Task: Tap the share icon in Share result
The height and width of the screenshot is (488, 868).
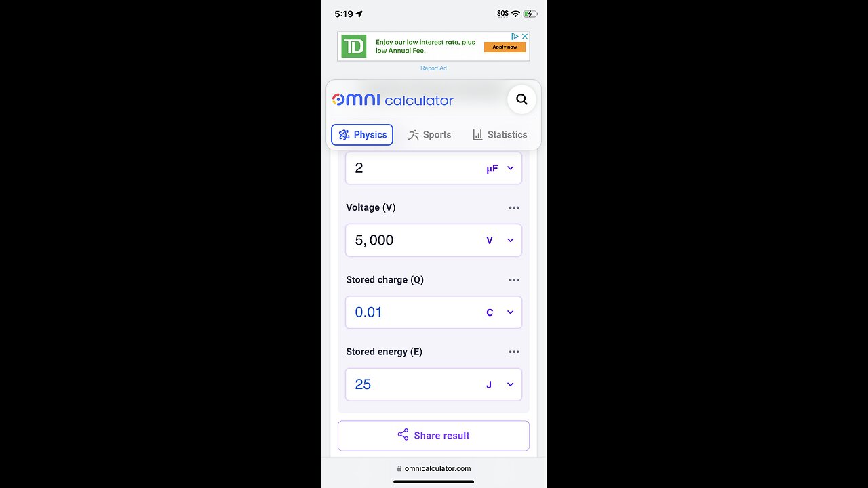Action: 403,435
